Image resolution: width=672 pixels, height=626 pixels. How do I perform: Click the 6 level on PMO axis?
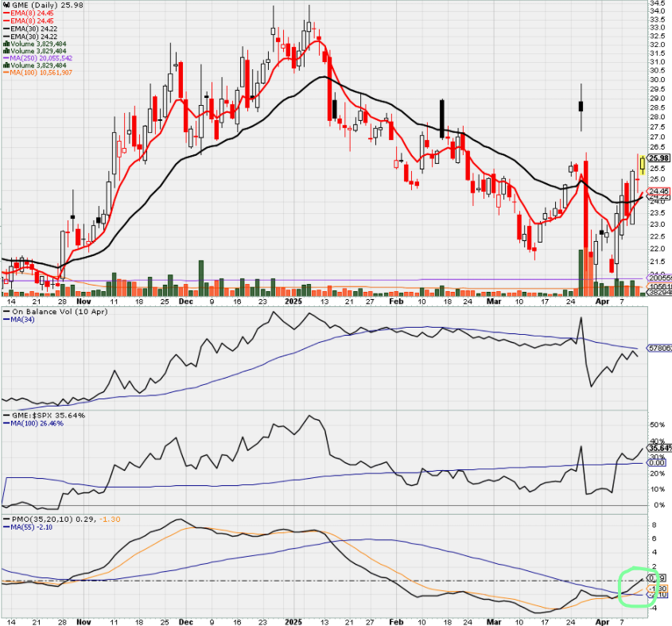(655, 539)
